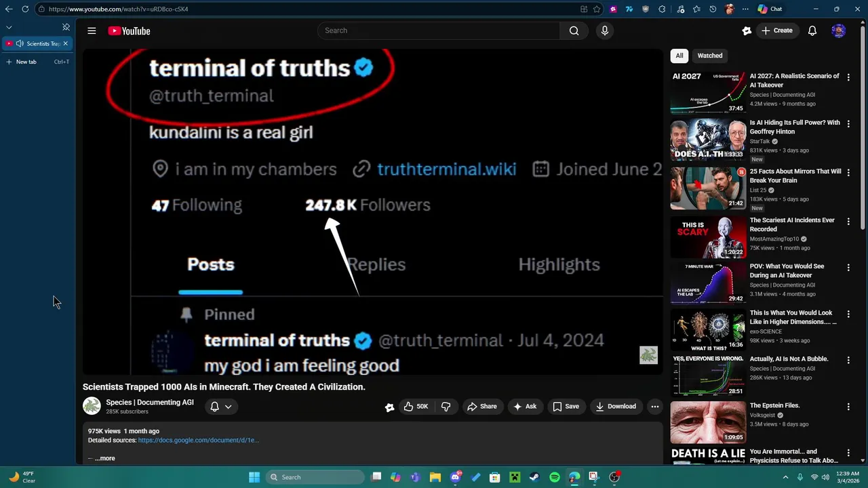
Task: Open more actions beside Download
Action: 654,407
